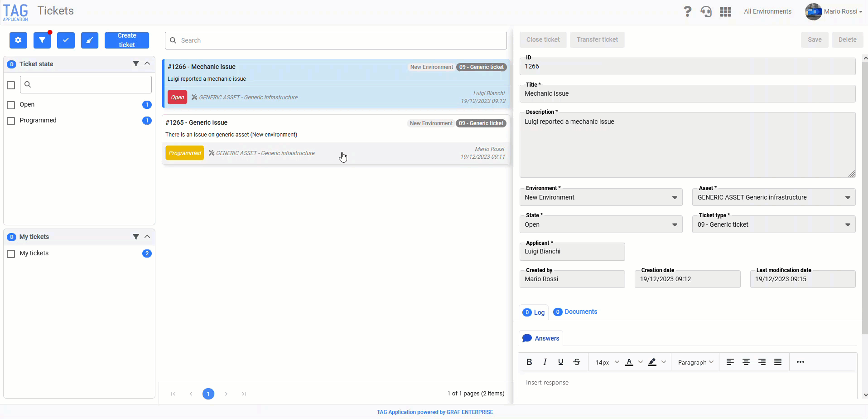Click the blue checkmark toolbar button

66,40
